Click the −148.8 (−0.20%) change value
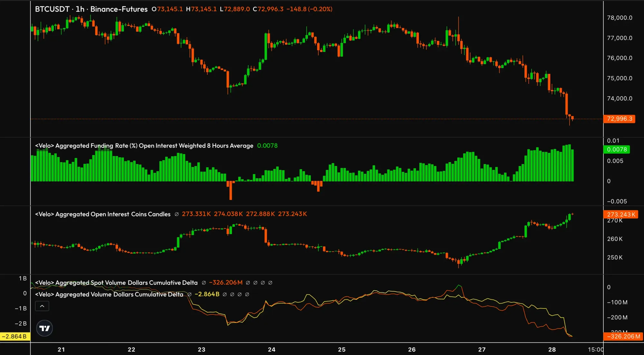The width and height of the screenshot is (644, 355). click(309, 9)
